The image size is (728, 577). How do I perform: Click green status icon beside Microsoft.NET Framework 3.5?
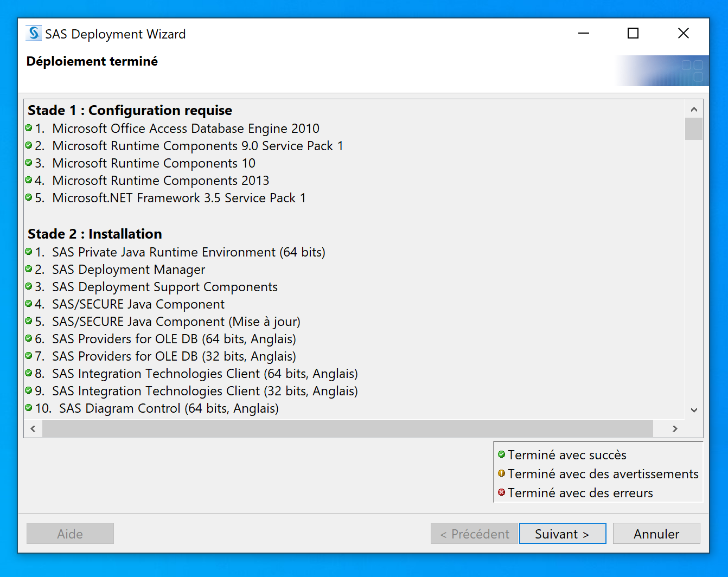29,197
